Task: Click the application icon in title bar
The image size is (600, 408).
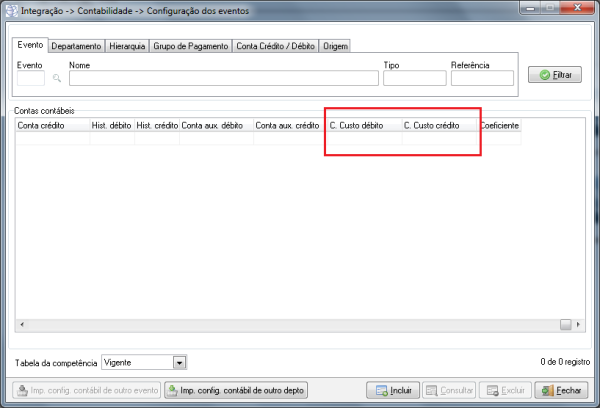Action: pos(11,9)
